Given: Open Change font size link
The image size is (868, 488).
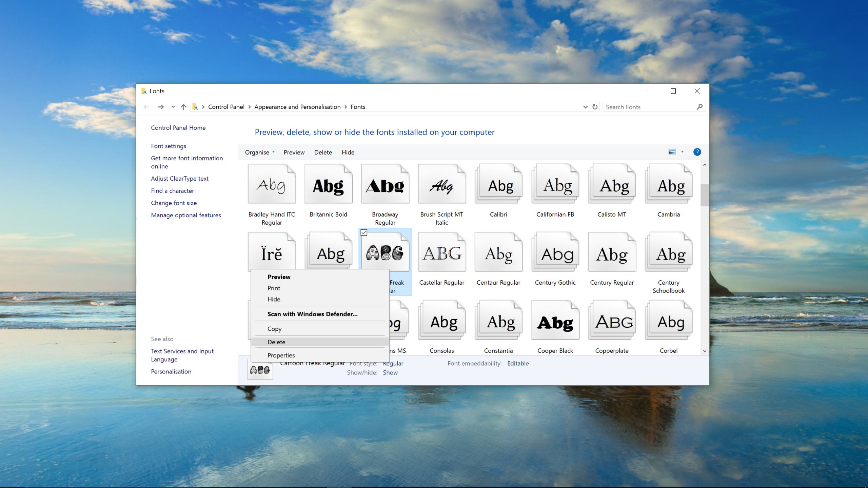Looking at the screenshot, I should 174,203.
